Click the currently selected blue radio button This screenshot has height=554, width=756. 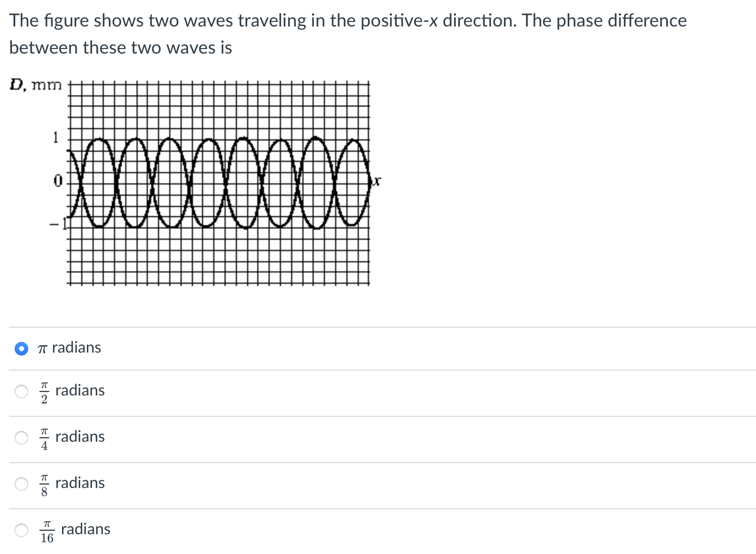pyautogui.click(x=21, y=348)
